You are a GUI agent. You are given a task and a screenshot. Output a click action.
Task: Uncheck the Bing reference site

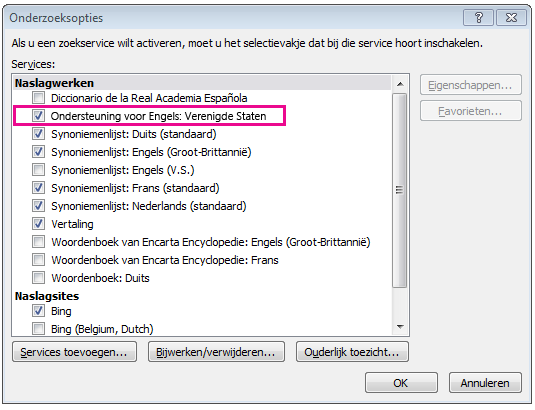point(38,311)
